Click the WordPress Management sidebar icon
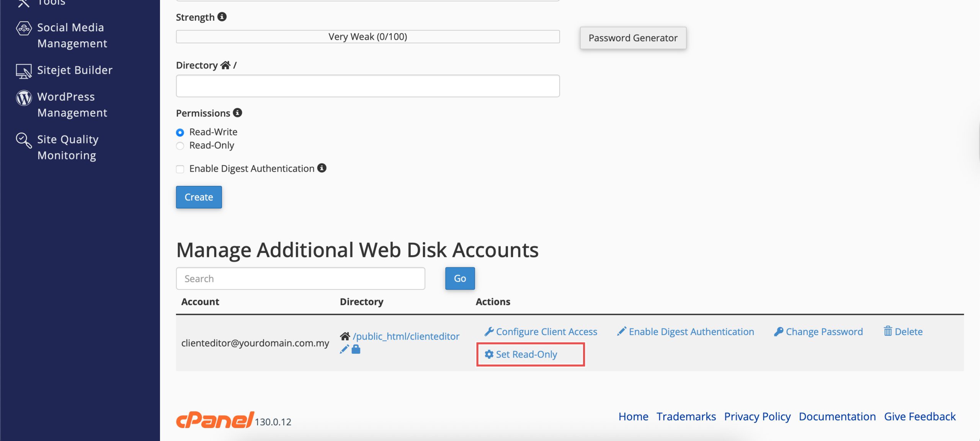Screen dimensions: 980x441 point(23,98)
